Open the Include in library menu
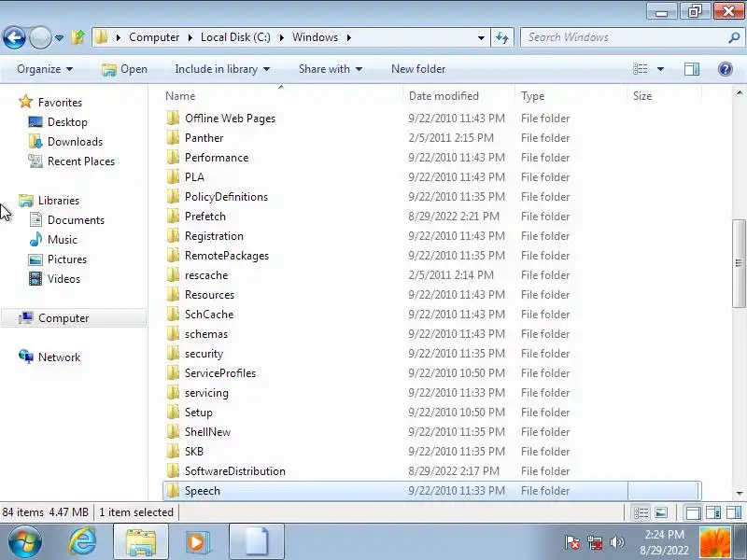 (x=222, y=69)
